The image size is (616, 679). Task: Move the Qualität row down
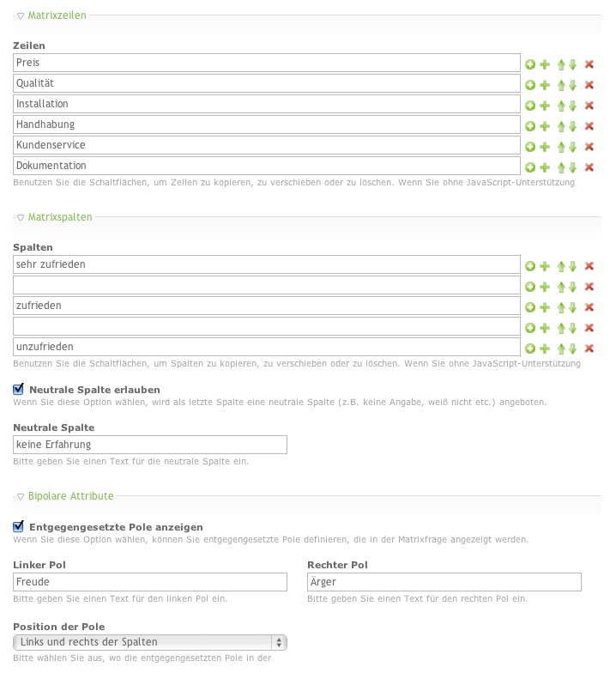(572, 85)
